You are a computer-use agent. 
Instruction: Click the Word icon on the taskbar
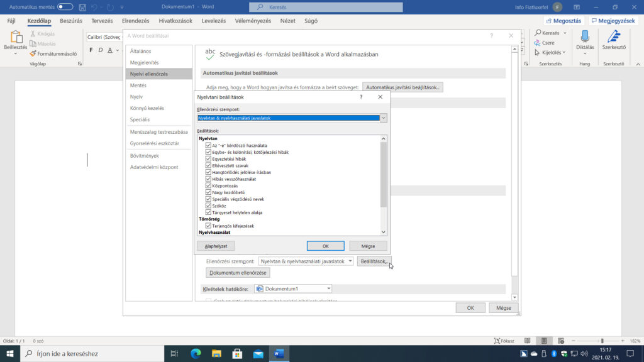tap(279, 353)
